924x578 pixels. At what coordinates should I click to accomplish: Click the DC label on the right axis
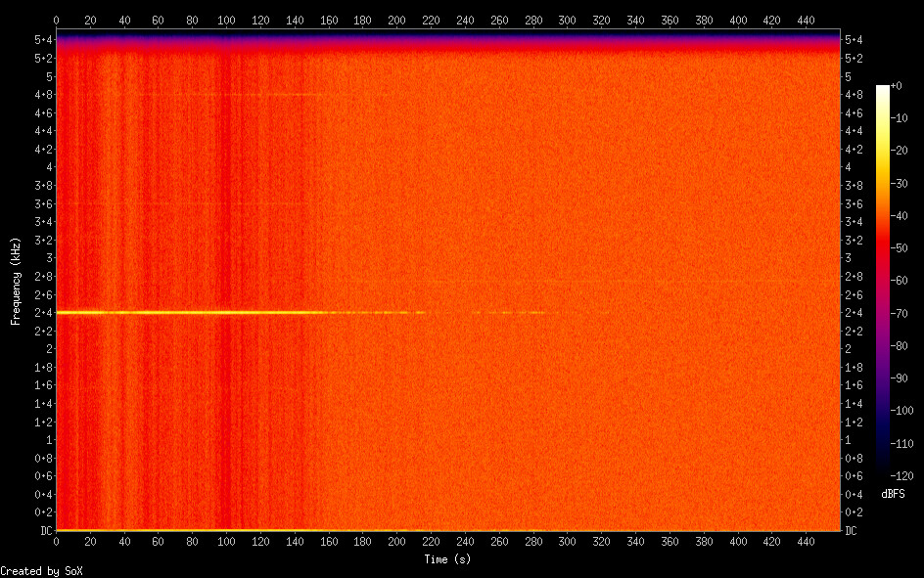(852, 530)
